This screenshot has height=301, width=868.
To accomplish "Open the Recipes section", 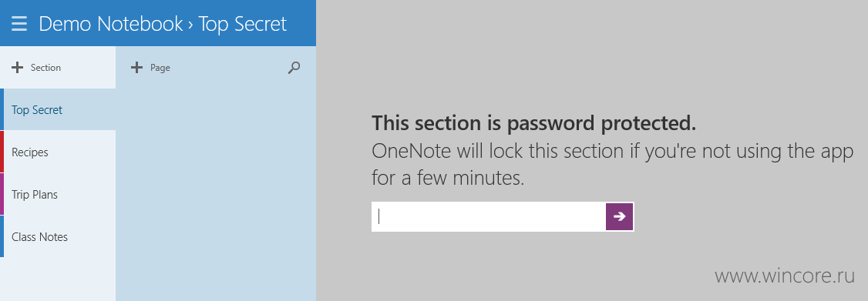I will (x=58, y=152).
